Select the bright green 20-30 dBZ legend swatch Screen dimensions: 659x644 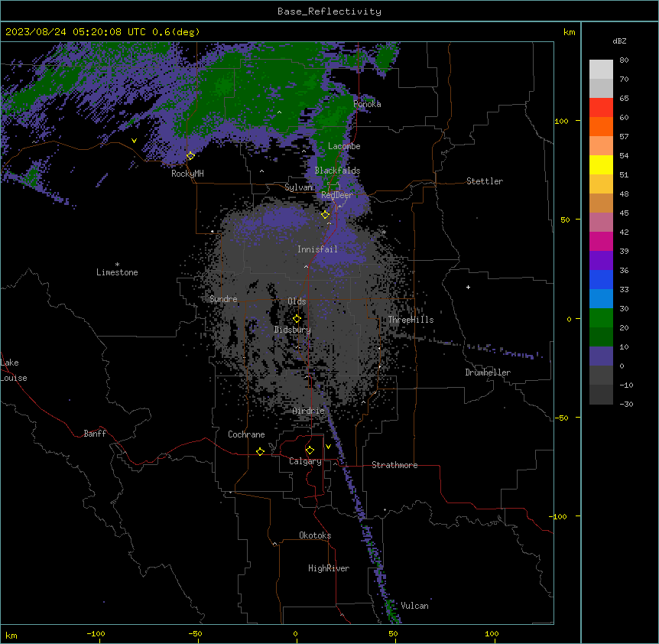pos(601,318)
